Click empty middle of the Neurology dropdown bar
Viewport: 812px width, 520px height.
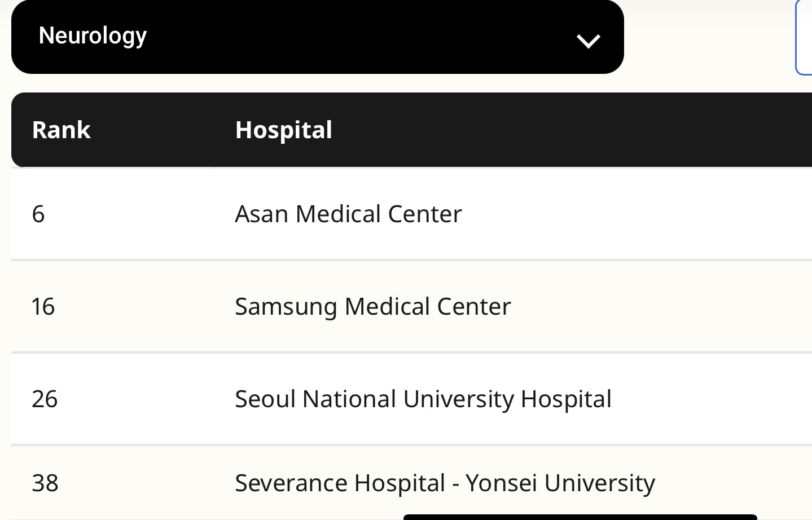(361, 37)
